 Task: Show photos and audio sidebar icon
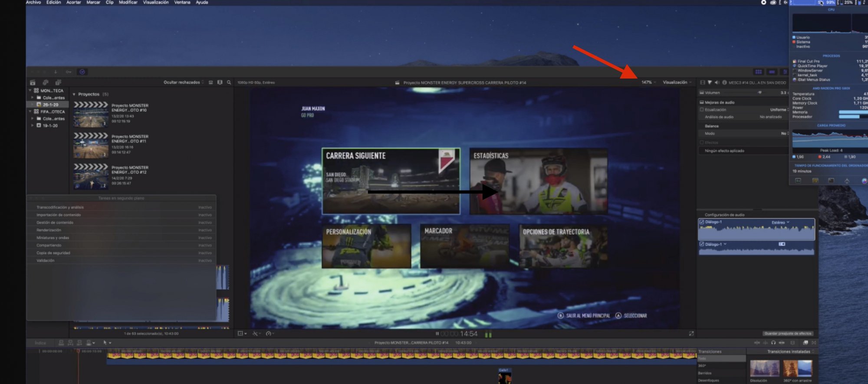(x=45, y=82)
